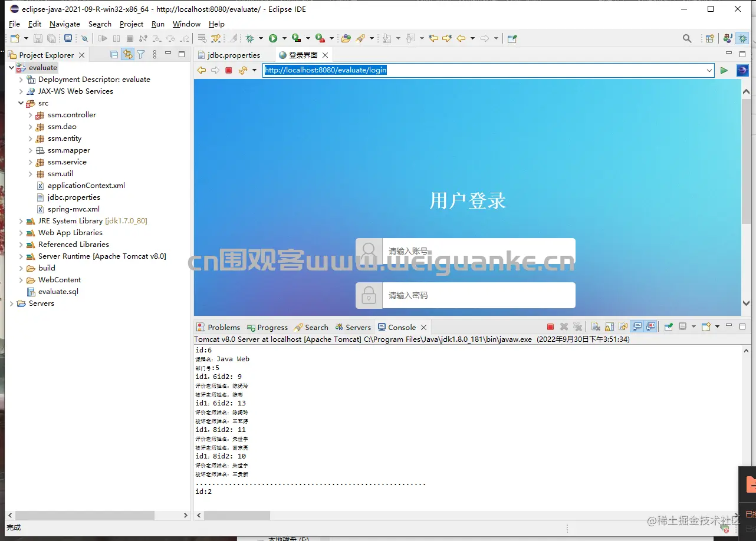The width and height of the screenshot is (756, 541).
Task: Click the Open Console icon
Action: (706, 327)
